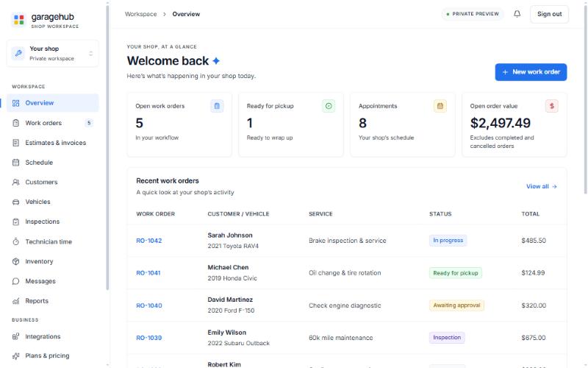Click the Ready for pickup status badge
588x368 pixels.
tap(456, 273)
